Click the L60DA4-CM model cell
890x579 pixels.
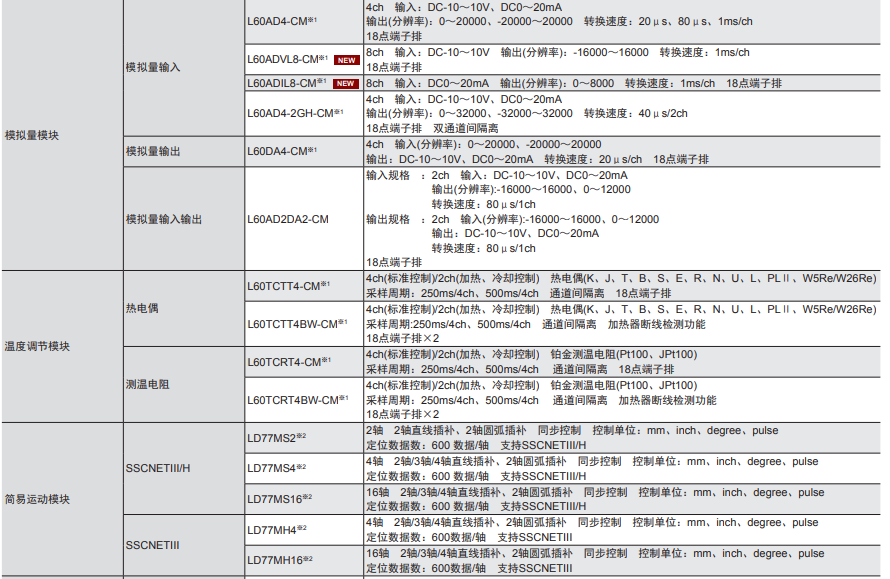tap(304, 152)
